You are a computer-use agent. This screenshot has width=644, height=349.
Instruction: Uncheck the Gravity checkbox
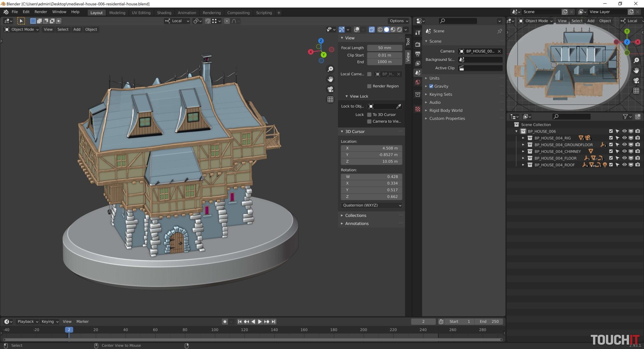tap(431, 86)
